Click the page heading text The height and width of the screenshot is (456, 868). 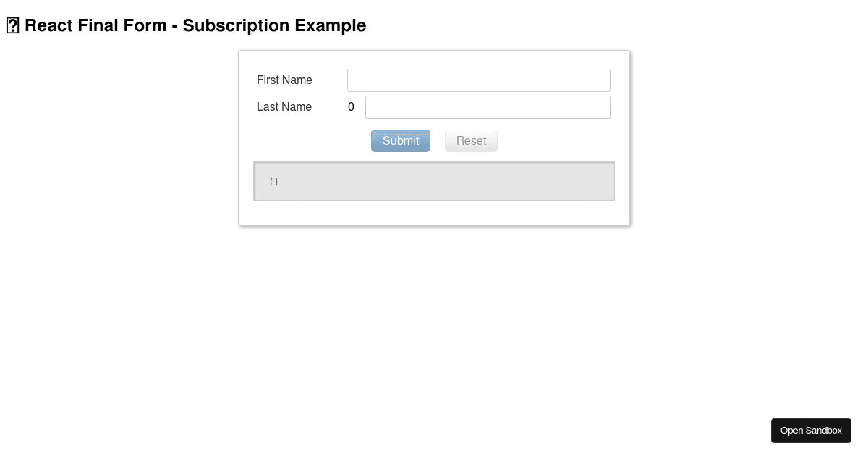(194, 25)
